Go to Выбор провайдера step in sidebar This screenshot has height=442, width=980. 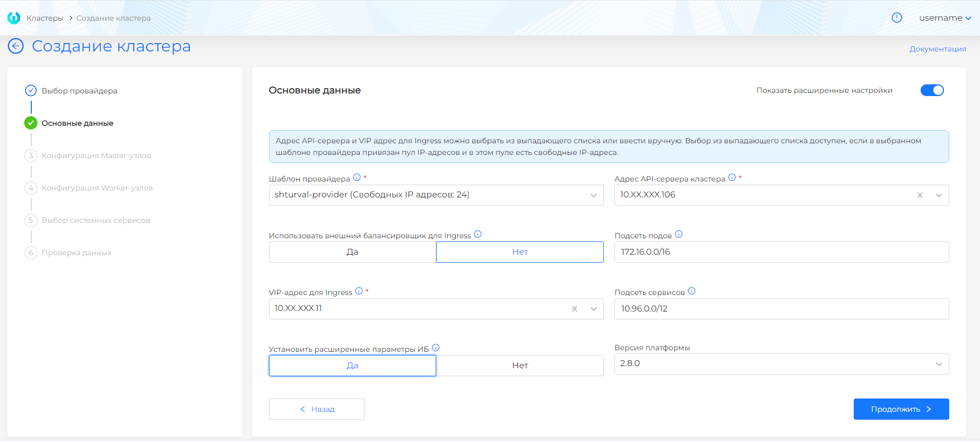(x=79, y=91)
